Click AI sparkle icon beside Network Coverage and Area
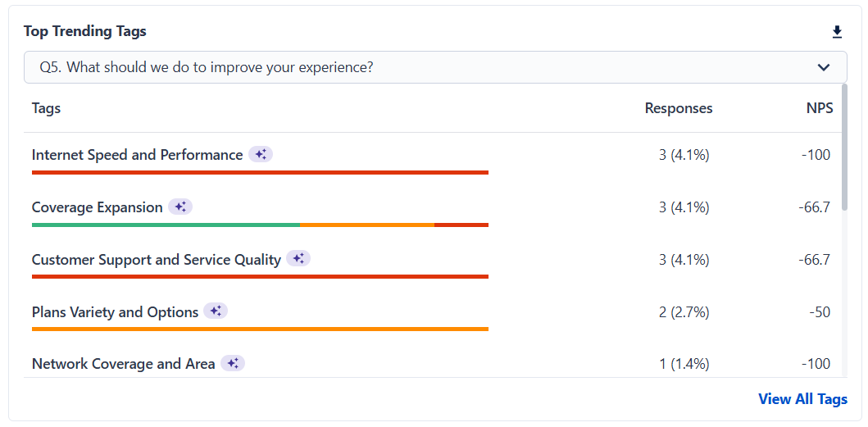868x427 pixels. [233, 363]
